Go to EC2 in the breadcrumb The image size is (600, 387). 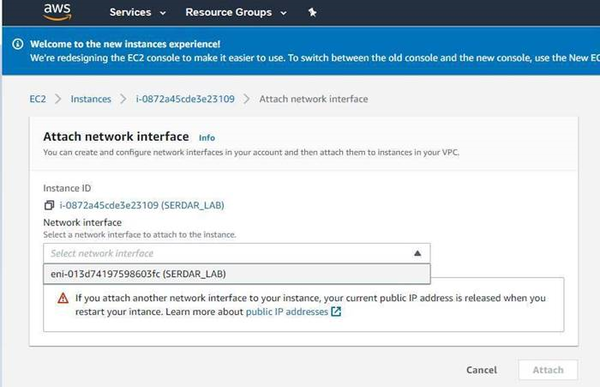(x=38, y=99)
